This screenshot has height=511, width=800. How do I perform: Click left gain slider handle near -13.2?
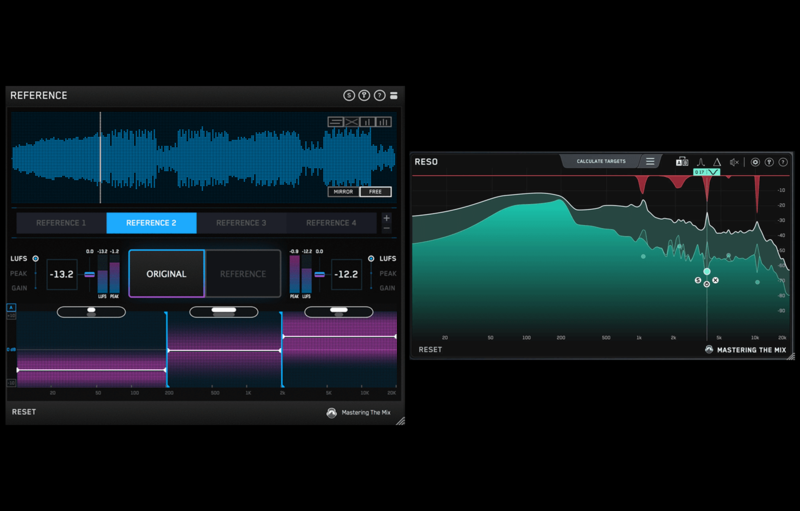89,274
